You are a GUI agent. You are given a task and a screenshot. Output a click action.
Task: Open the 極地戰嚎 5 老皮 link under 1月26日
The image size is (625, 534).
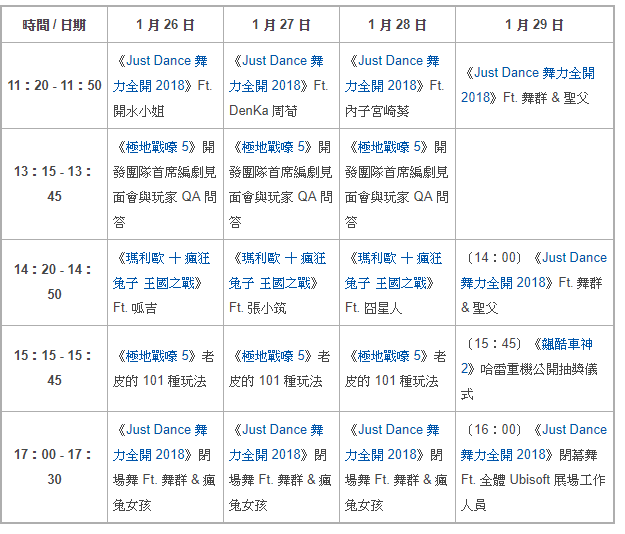(157, 356)
